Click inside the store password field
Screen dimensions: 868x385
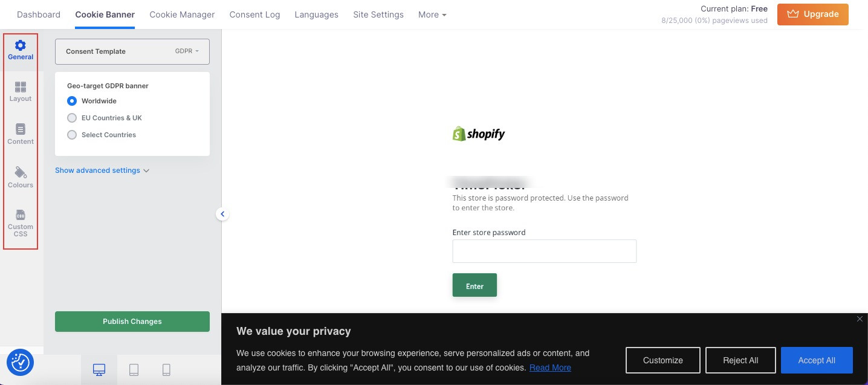545,251
